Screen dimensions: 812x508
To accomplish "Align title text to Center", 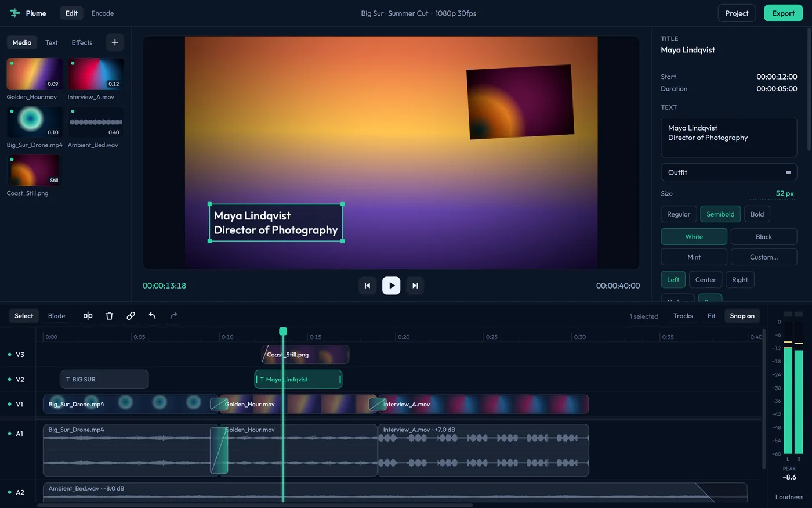I will [x=705, y=280].
